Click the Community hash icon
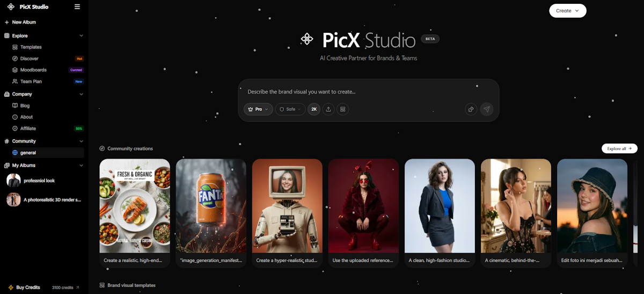This screenshot has height=294, width=644. click(x=6, y=141)
